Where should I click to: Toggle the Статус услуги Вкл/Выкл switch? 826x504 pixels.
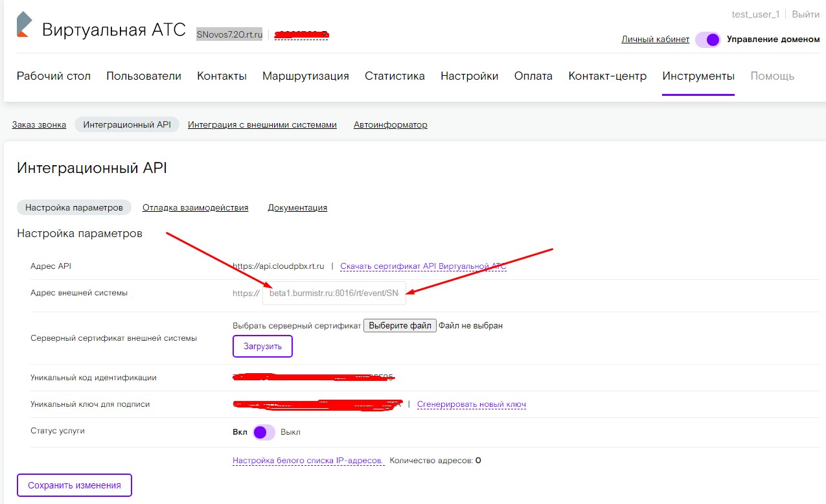pyautogui.click(x=264, y=432)
